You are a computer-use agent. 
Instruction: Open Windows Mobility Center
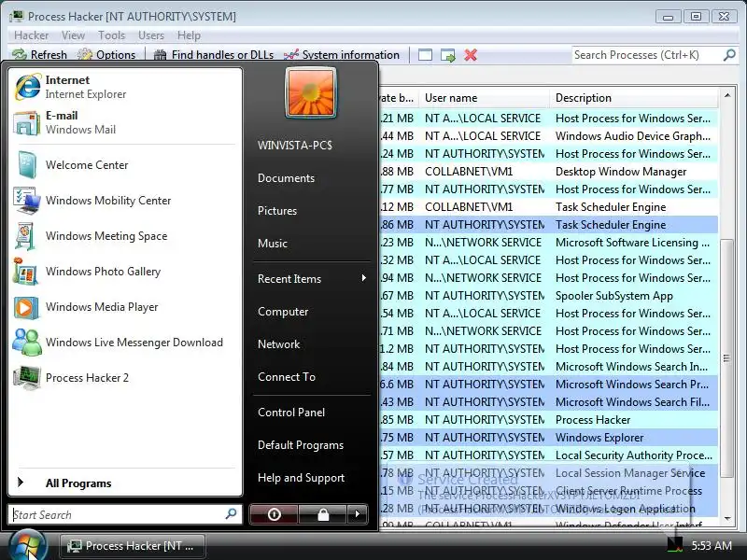coord(125,201)
